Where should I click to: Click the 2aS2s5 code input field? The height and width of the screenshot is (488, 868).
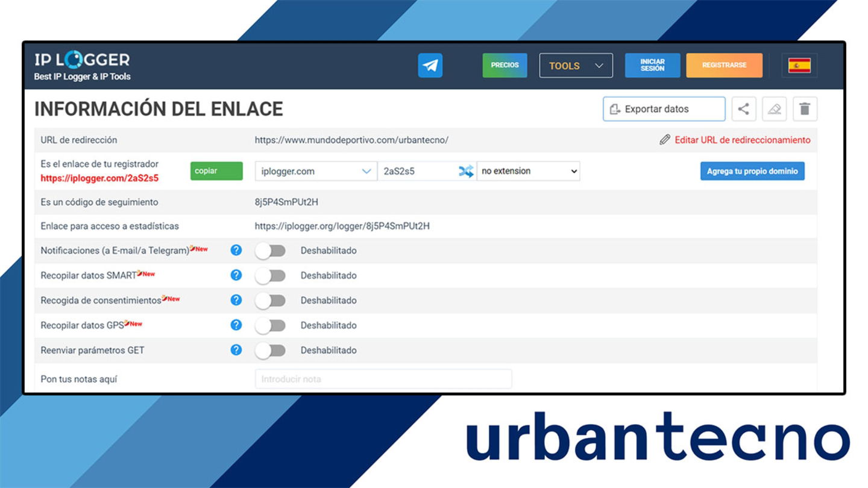click(x=417, y=171)
